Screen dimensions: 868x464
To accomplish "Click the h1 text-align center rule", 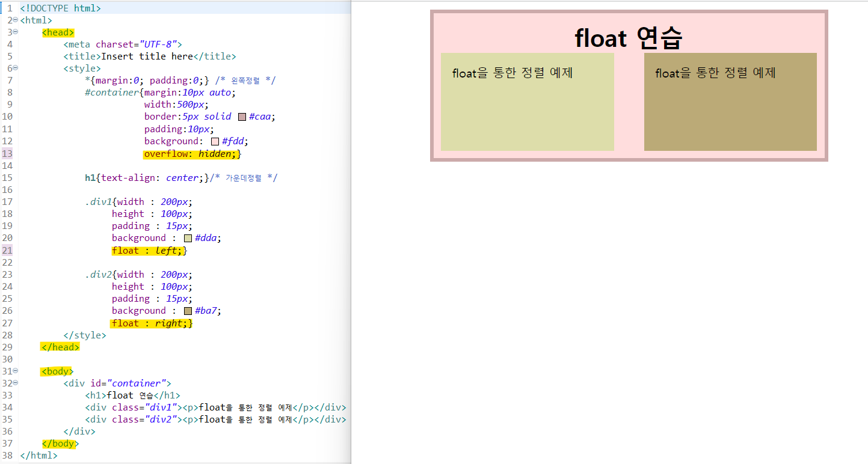I will 147,178.
